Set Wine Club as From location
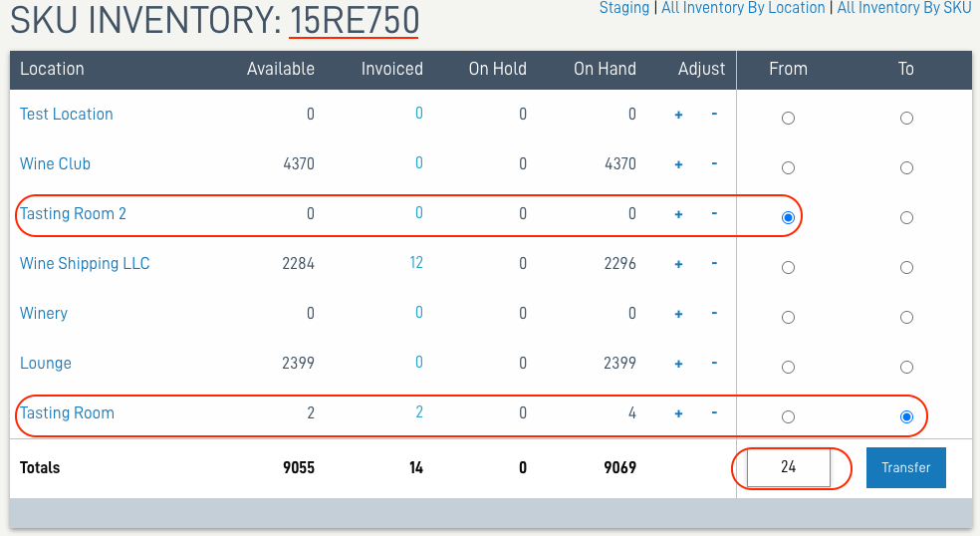The image size is (980, 536). 788,167
